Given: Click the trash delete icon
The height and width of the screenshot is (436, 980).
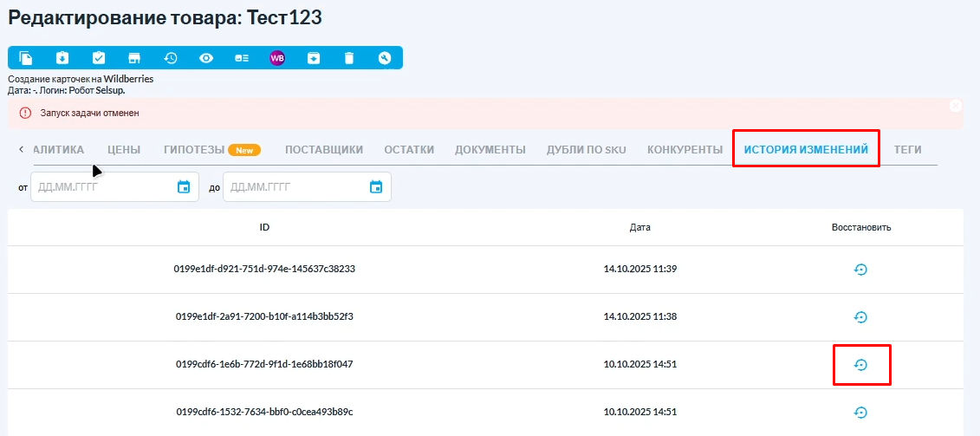Looking at the screenshot, I should tap(349, 58).
